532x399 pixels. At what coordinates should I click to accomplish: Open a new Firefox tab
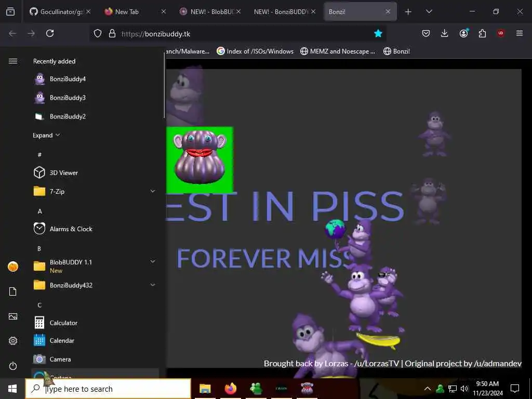408,12
